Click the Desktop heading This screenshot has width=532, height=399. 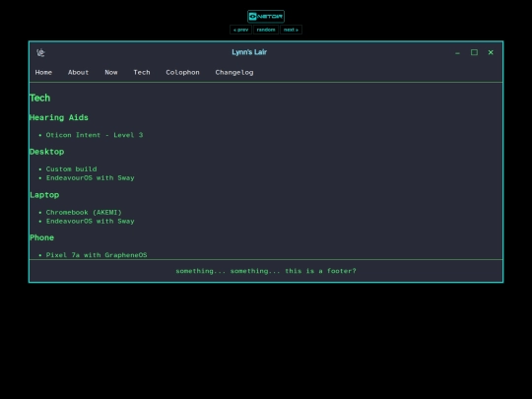coord(46,152)
